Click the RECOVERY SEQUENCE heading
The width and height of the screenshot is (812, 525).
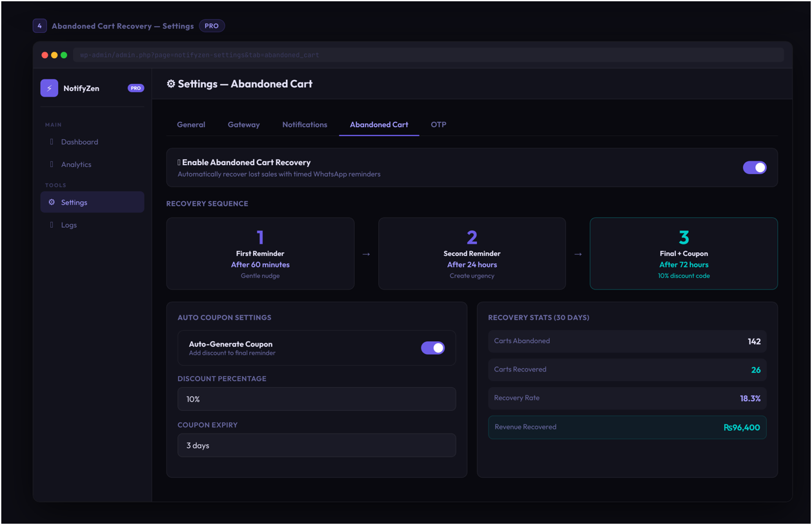207,204
